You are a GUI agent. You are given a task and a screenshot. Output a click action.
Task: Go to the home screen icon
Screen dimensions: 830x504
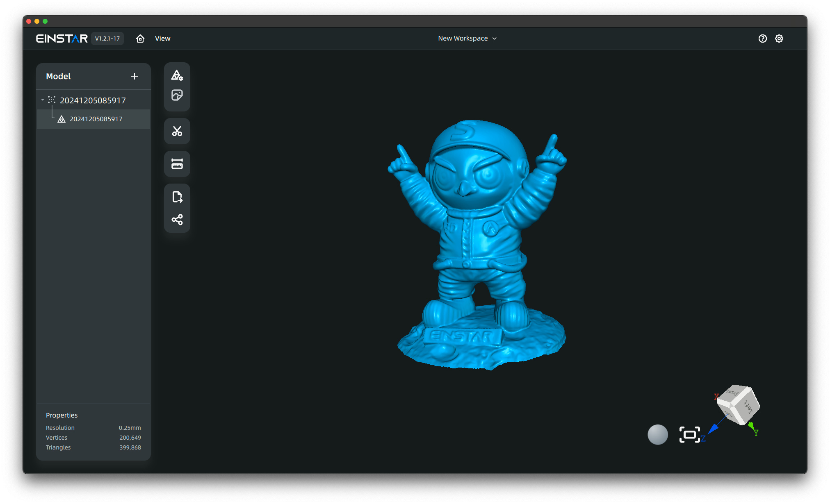140,39
